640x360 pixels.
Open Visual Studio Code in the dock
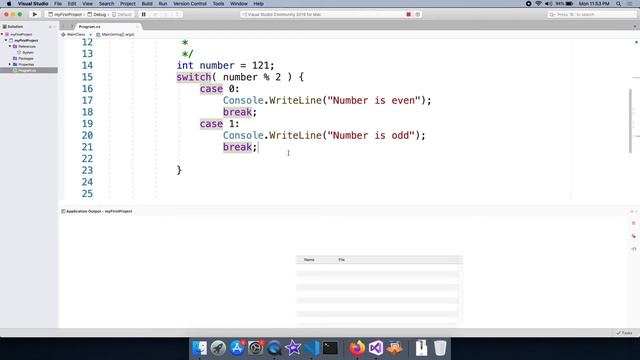coord(312,348)
